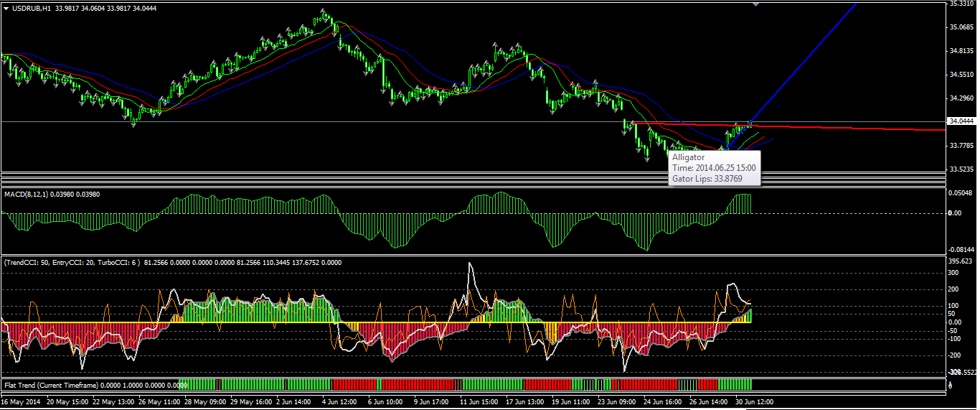The height and width of the screenshot is (410, 980).
Task: Click price scale value 34.2960
Action: click(x=961, y=98)
